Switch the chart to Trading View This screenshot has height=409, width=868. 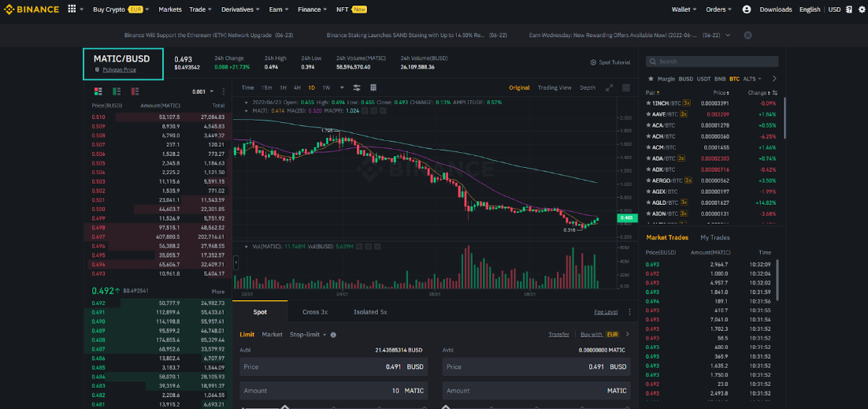click(x=555, y=87)
